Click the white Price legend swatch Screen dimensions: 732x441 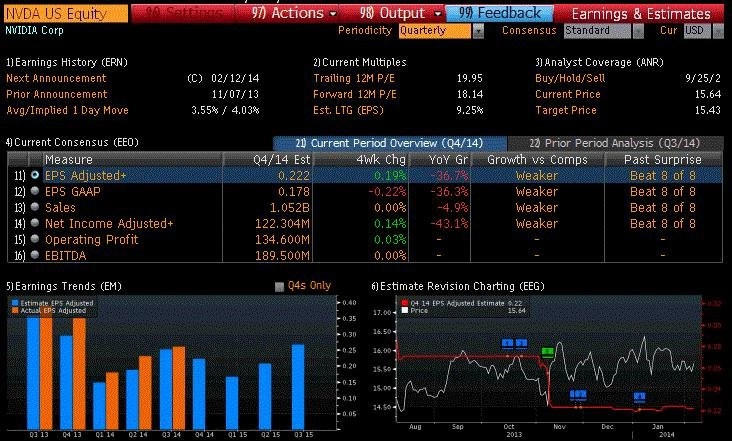pyautogui.click(x=405, y=310)
